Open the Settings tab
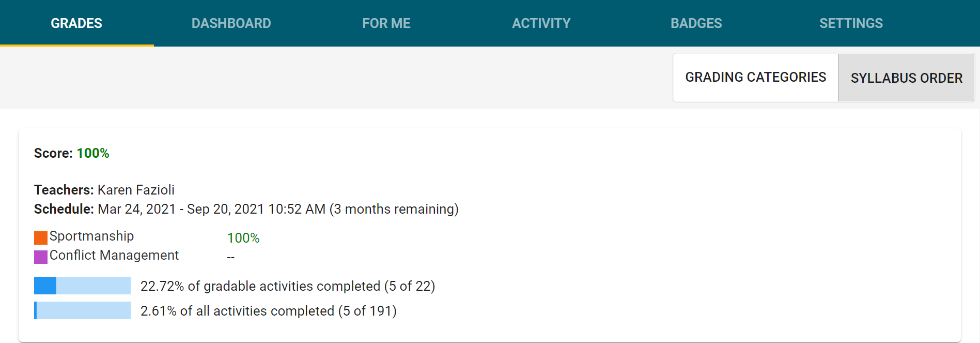The image size is (980, 343). (x=851, y=23)
